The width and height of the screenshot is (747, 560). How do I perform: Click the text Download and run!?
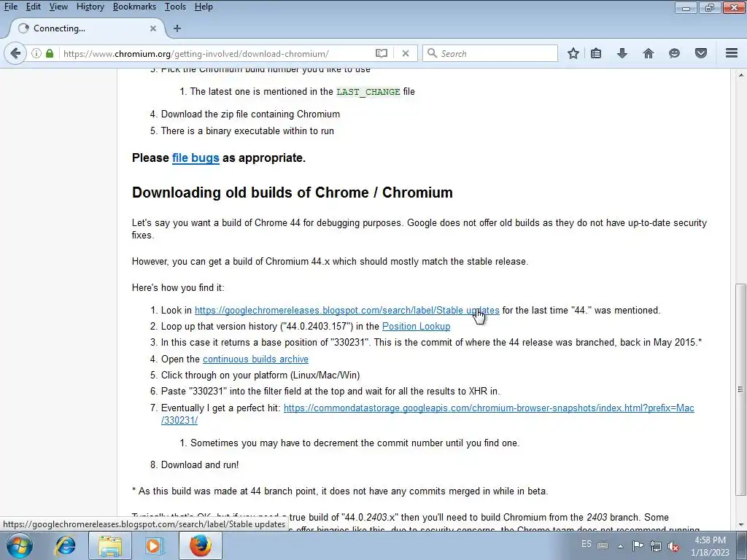tap(200, 464)
